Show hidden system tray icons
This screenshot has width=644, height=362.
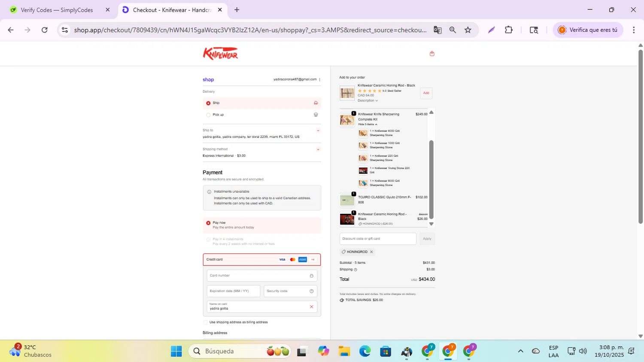click(520, 351)
